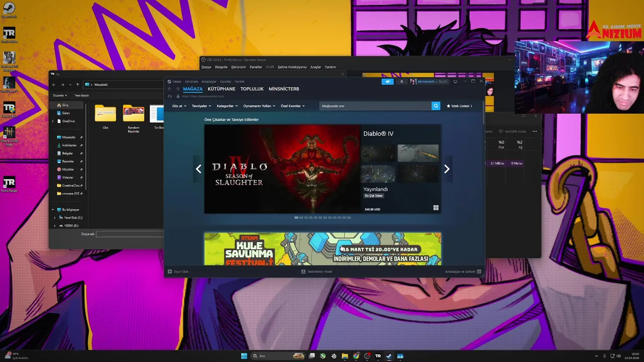
Task: Open the Random Resimler folder
Action: click(x=133, y=118)
